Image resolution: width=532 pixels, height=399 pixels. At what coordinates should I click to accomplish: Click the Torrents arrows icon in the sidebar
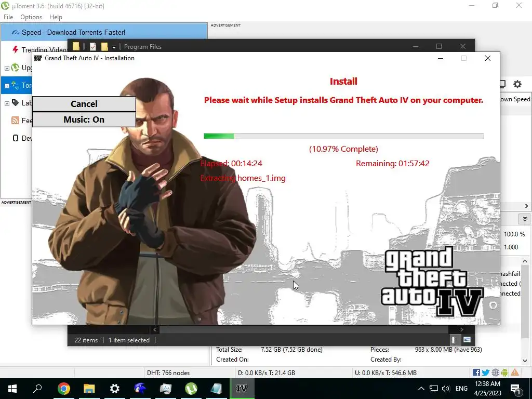coord(15,85)
